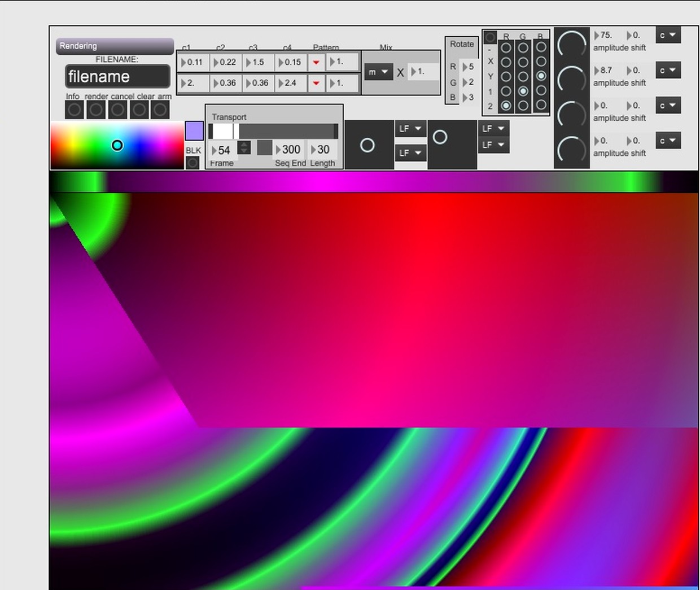Screen dimensions: 700x590
Task: Click the Seq End value 300
Action: point(290,150)
